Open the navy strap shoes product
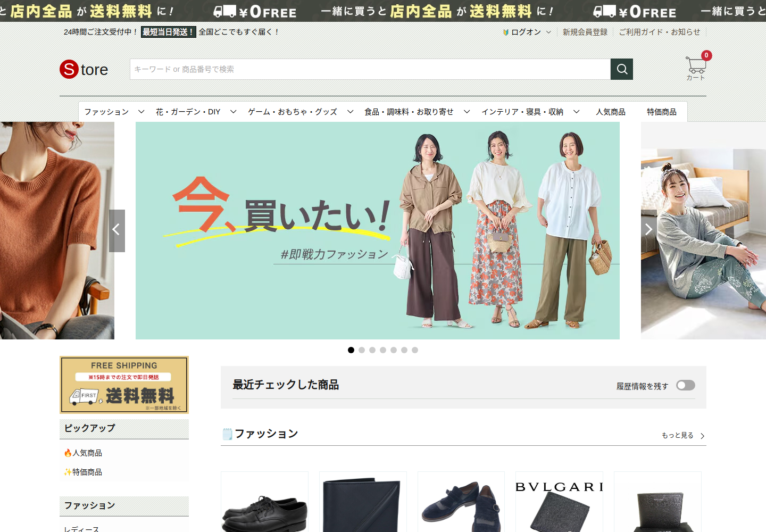 click(461, 502)
